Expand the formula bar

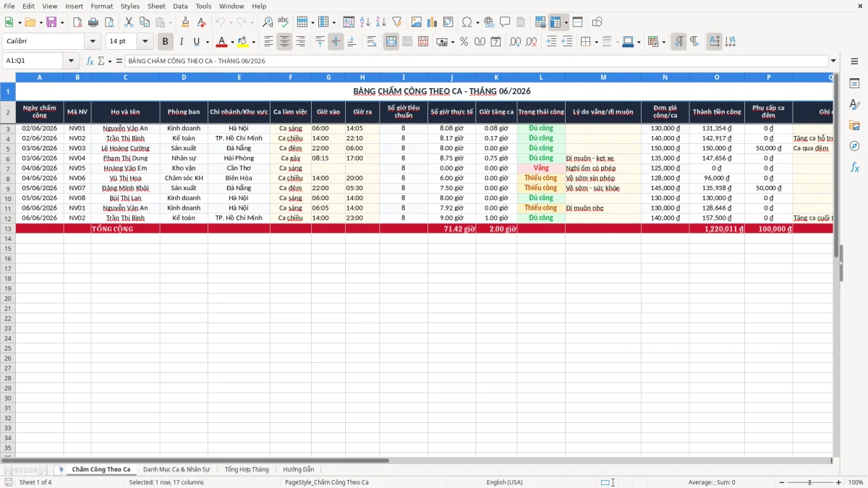(x=833, y=61)
